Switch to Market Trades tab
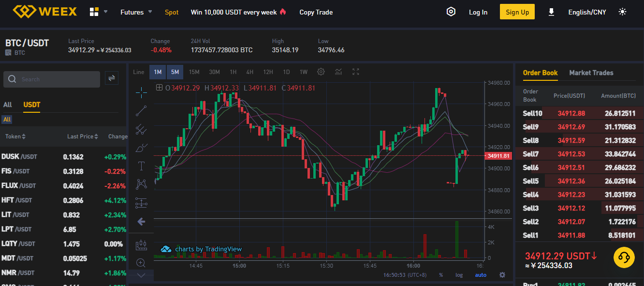The height and width of the screenshot is (286, 644). click(x=591, y=73)
